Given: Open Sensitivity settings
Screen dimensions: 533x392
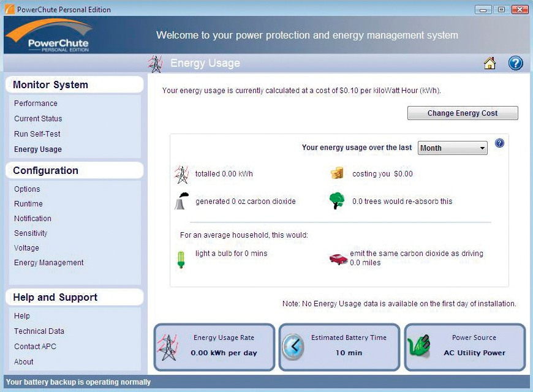Looking at the screenshot, I should click(x=31, y=233).
